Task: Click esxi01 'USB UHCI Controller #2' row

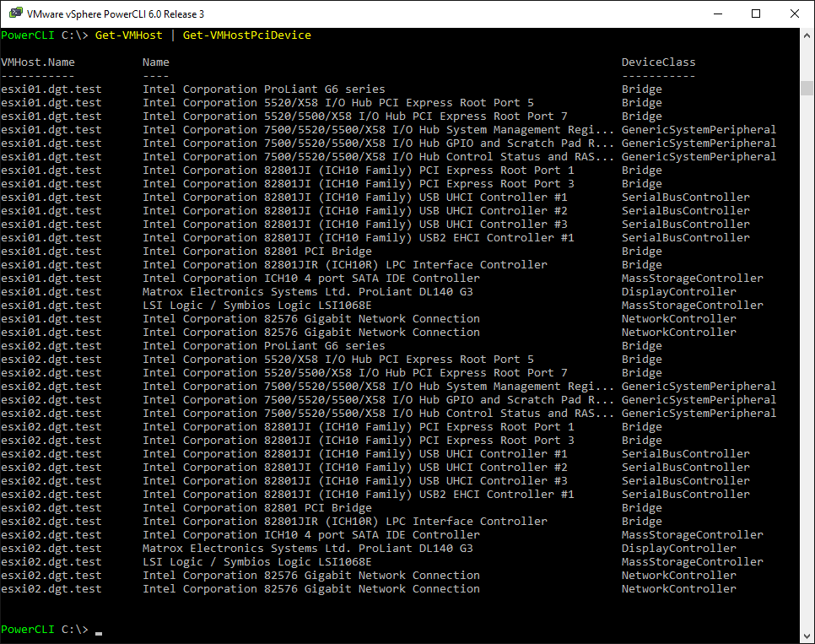Action: tap(375, 211)
